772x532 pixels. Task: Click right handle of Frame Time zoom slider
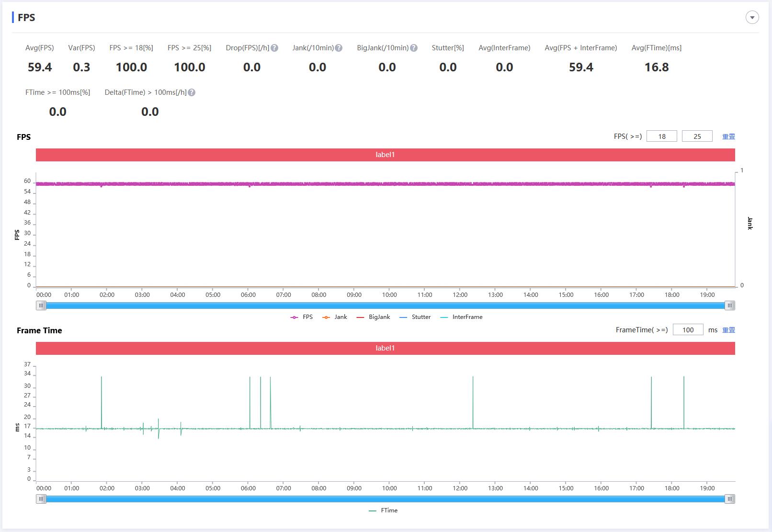[729, 499]
